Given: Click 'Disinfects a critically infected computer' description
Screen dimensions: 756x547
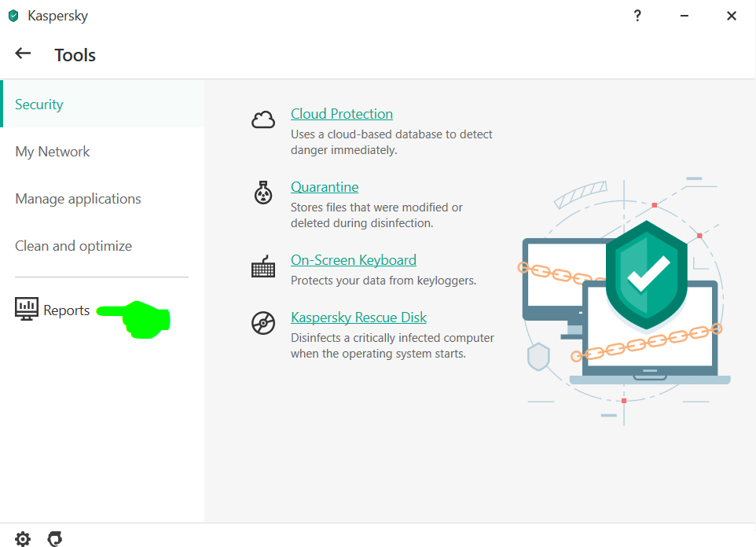Looking at the screenshot, I should point(392,345).
